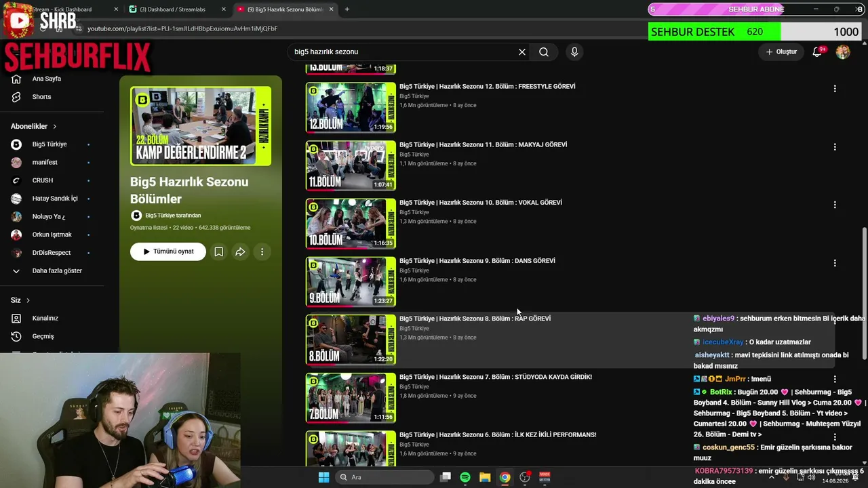868x488 pixels.
Task: Share the playlist using the arrow icon
Action: 240,251
